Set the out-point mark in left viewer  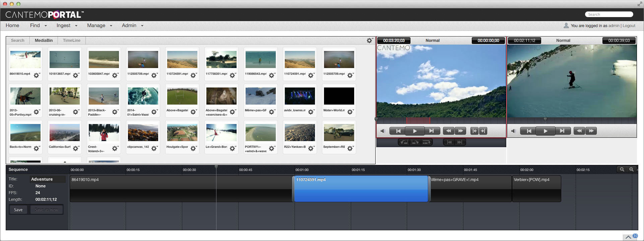(483, 131)
